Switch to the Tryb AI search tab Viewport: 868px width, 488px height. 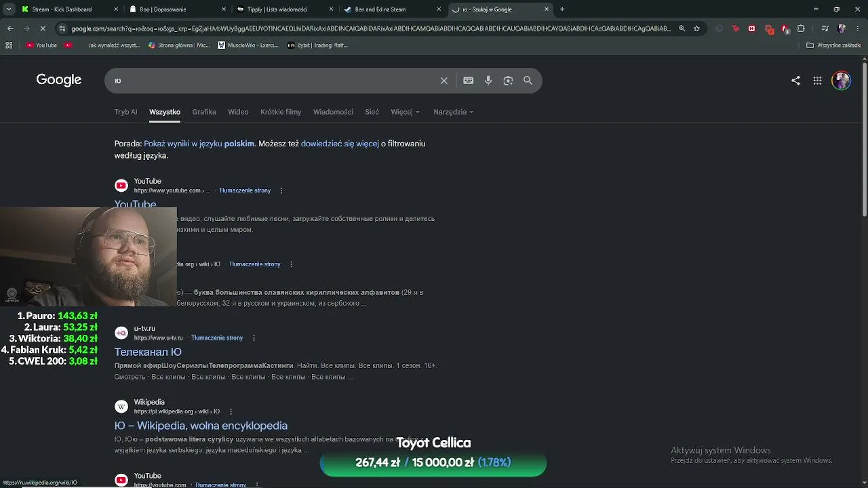[x=125, y=112]
